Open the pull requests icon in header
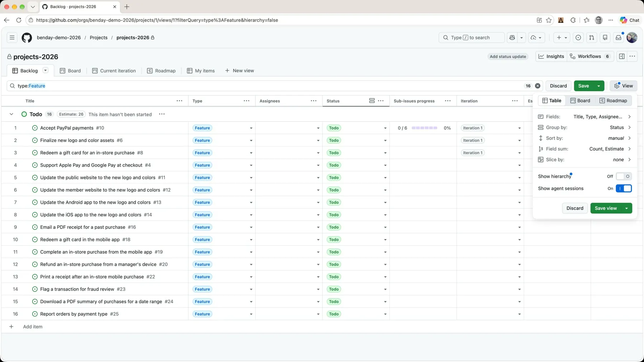644x362 pixels. click(592, 38)
